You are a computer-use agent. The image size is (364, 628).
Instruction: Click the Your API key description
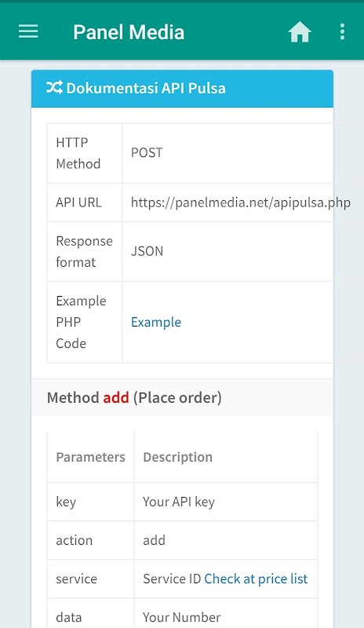click(x=179, y=502)
